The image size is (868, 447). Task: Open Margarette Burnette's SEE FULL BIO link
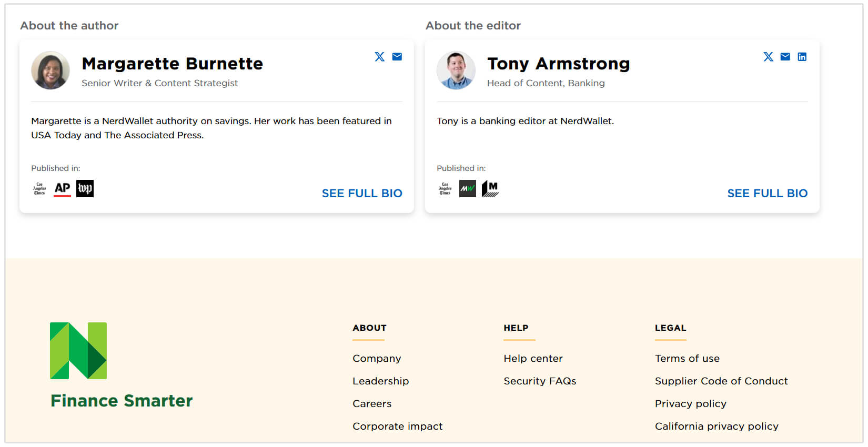[x=362, y=194]
